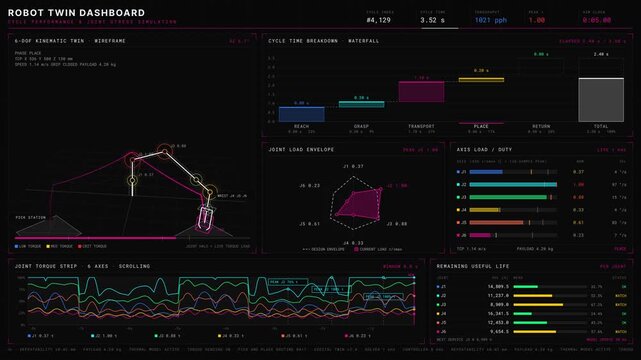This screenshot has width=641, height=360.
Task: Click the J3 green axis load bar
Action: [508, 197]
